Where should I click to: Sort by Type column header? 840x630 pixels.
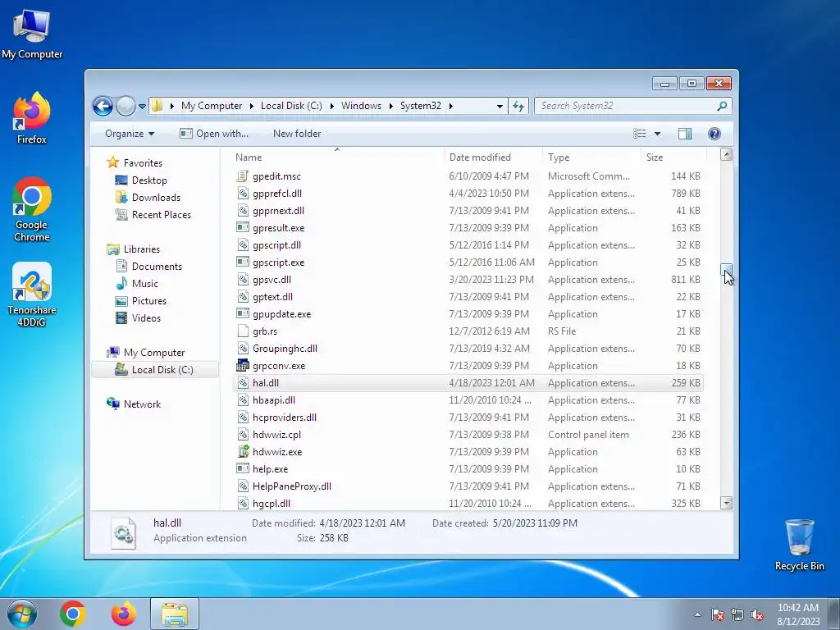pyautogui.click(x=591, y=157)
